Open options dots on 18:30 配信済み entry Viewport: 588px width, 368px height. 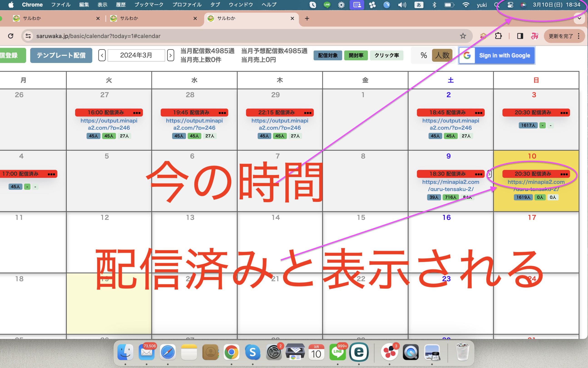(479, 174)
